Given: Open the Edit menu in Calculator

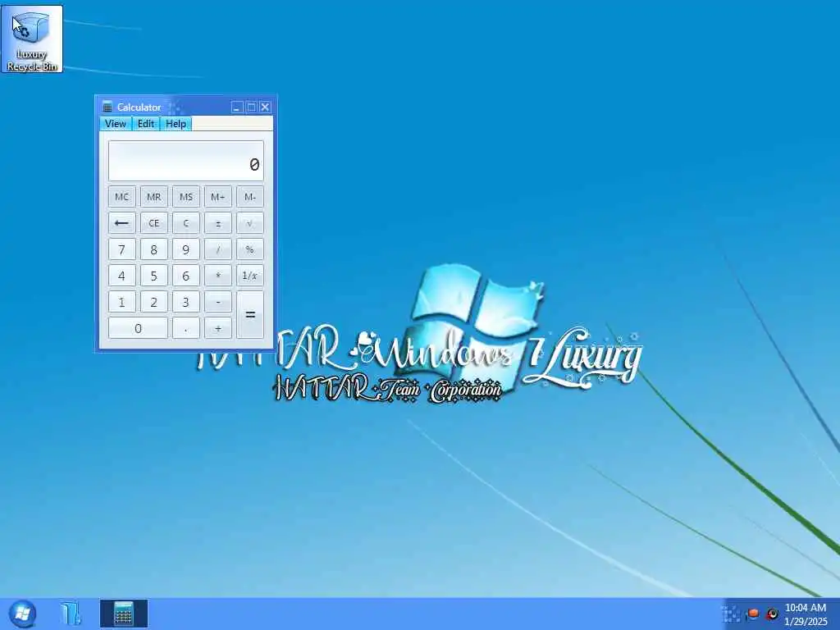Looking at the screenshot, I should [x=146, y=124].
